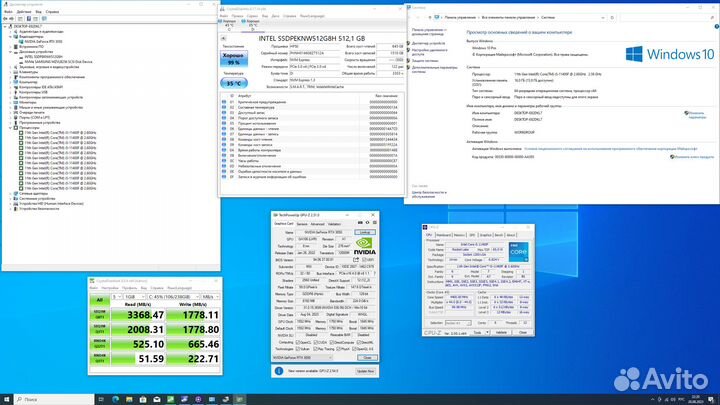Click the GPU-Z refresh icon
Viewport: 720px width, 405px height.
click(367, 223)
